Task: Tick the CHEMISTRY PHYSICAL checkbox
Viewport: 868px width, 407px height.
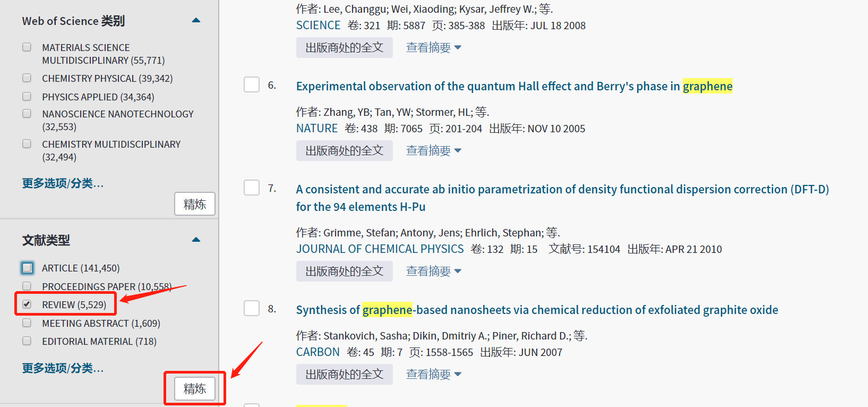Action: point(27,78)
